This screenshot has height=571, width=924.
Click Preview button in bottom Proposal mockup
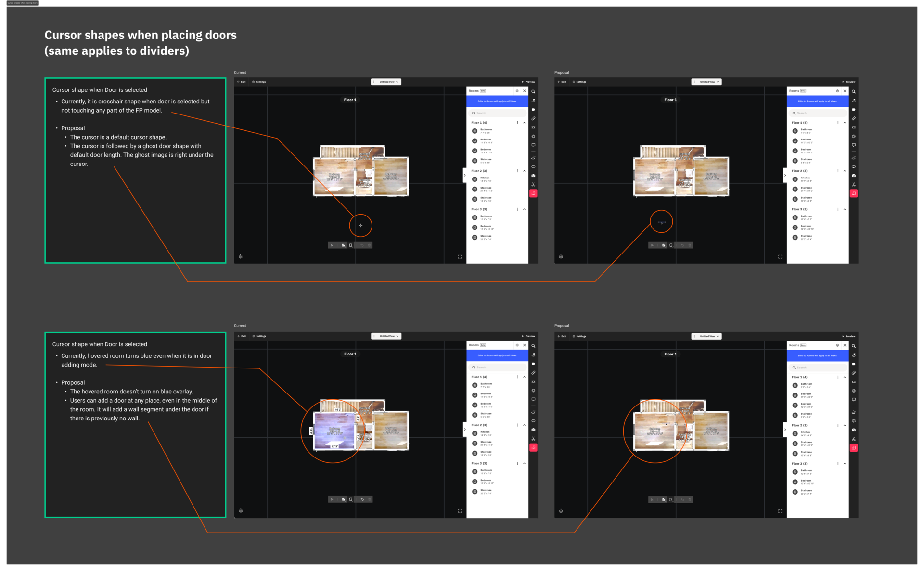pyautogui.click(x=848, y=336)
